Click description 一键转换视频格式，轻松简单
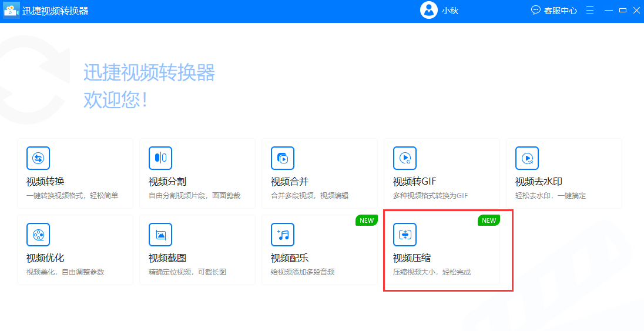 [x=72, y=196]
